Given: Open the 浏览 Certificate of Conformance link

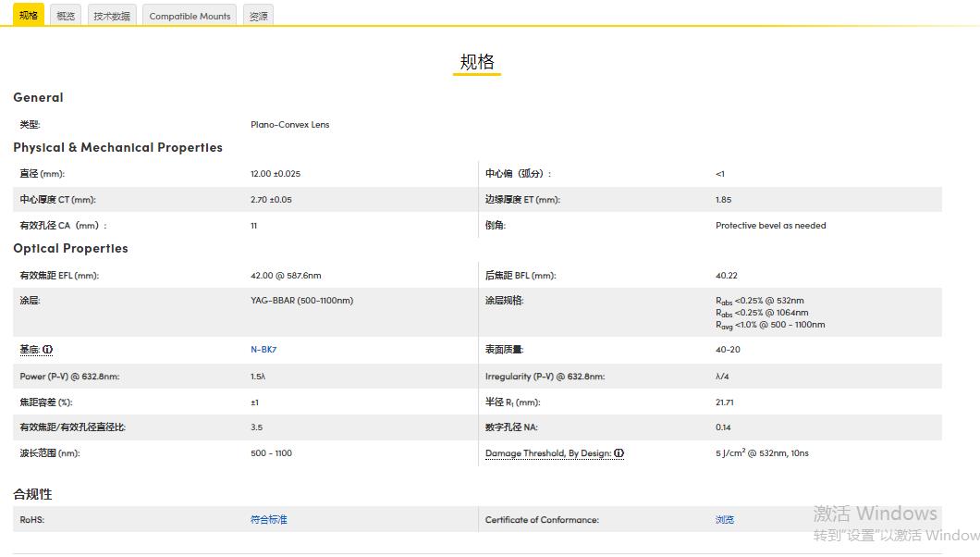Looking at the screenshot, I should pos(724,519).
